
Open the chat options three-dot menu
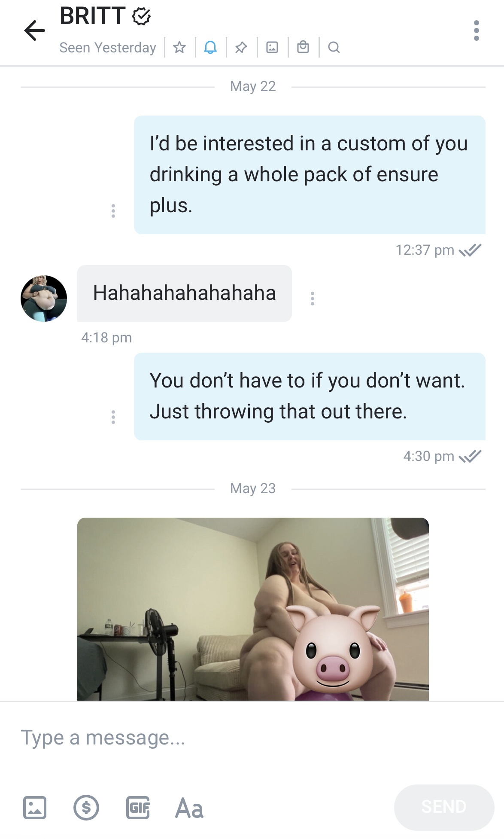[x=476, y=31]
